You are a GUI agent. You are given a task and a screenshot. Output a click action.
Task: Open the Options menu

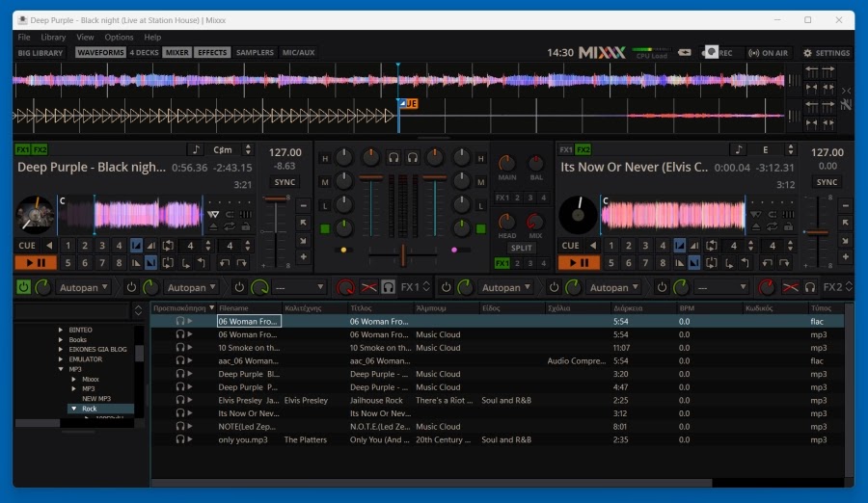point(119,37)
